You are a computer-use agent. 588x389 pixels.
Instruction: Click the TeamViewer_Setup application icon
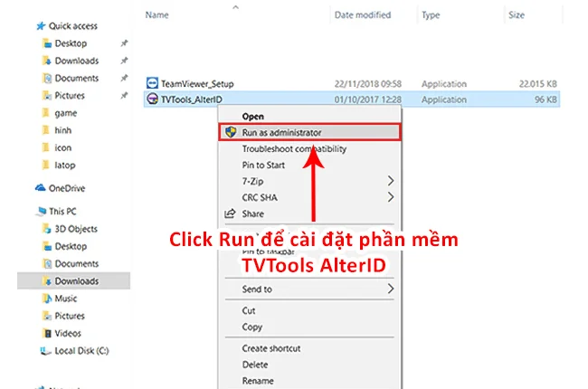pos(152,82)
